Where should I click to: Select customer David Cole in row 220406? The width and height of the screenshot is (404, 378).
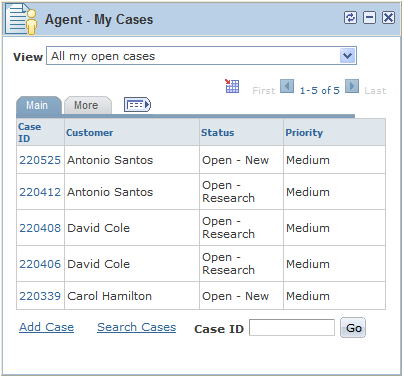pos(99,264)
